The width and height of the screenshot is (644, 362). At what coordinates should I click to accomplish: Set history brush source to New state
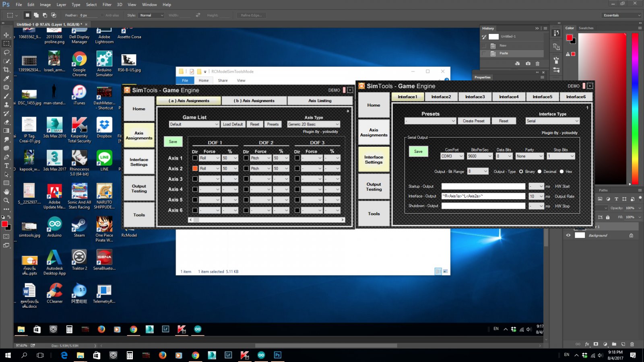point(484,45)
